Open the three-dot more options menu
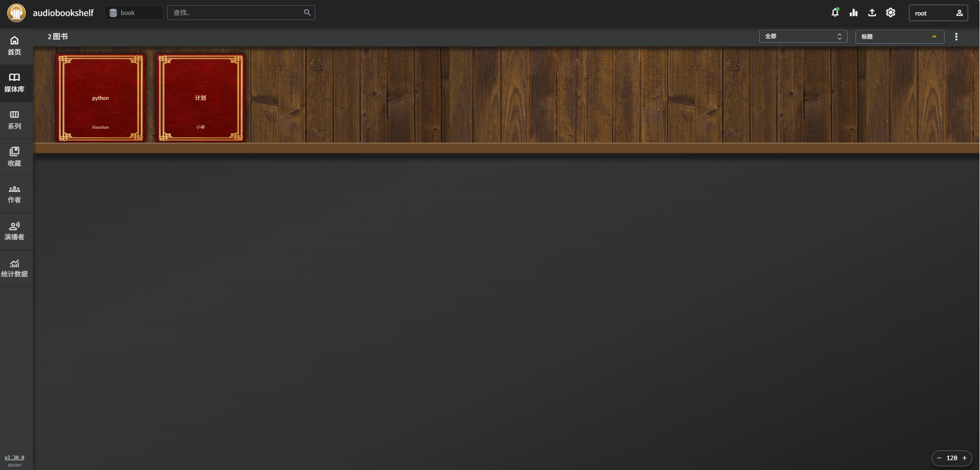This screenshot has height=470, width=980. 956,37
